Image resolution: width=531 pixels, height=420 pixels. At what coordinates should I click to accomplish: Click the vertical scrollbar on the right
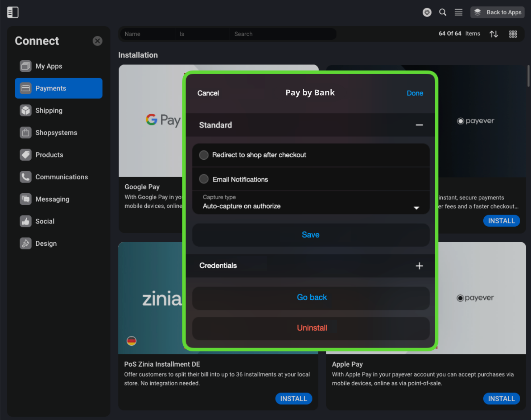pyautogui.click(x=528, y=76)
